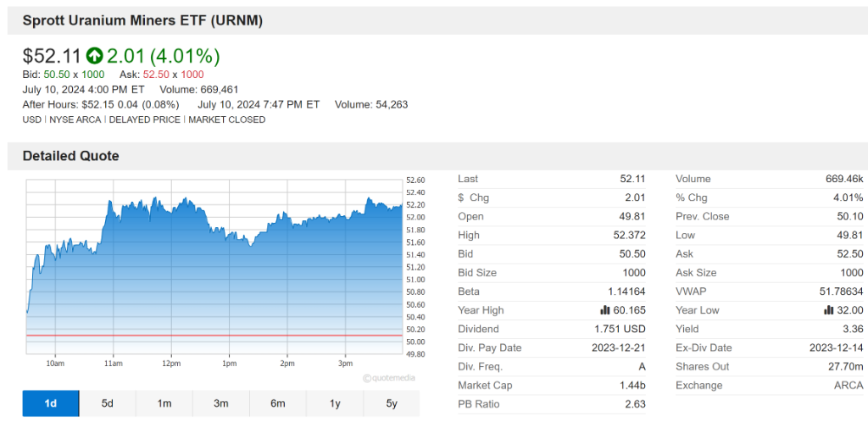Switch to the 6m chart view
Image resolution: width=868 pixels, height=428 pixels.
click(278, 403)
